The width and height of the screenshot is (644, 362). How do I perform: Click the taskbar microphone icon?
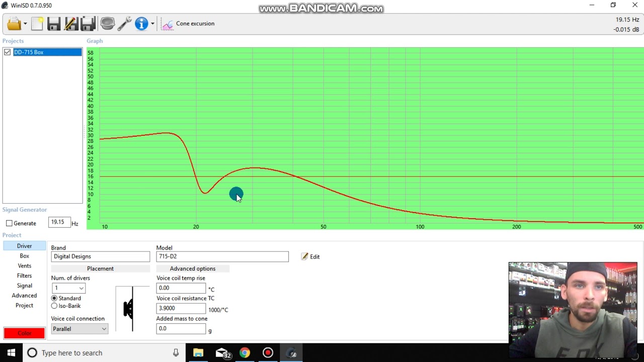pyautogui.click(x=176, y=353)
